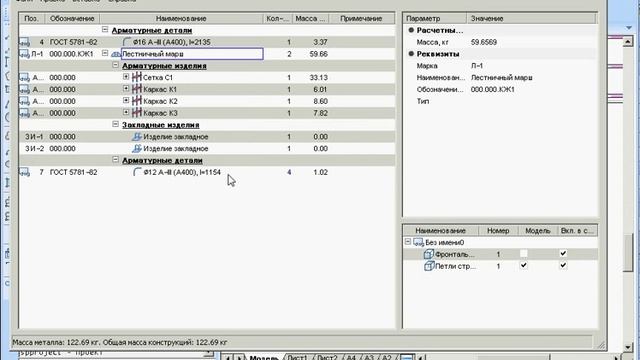Collapse the lower Арматурные детали group
This screenshot has width=640, height=360.
coord(116,160)
